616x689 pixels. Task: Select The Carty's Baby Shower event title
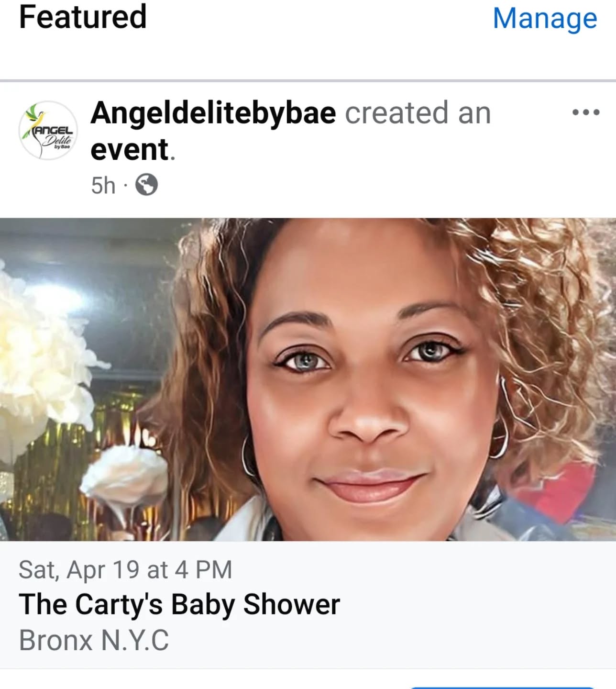click(x=179, y=604)
